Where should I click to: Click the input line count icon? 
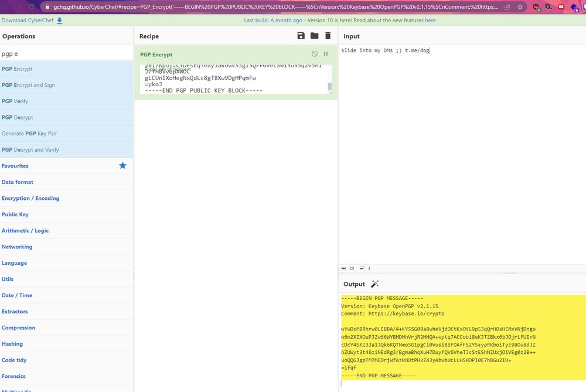[x=362, y=268]
